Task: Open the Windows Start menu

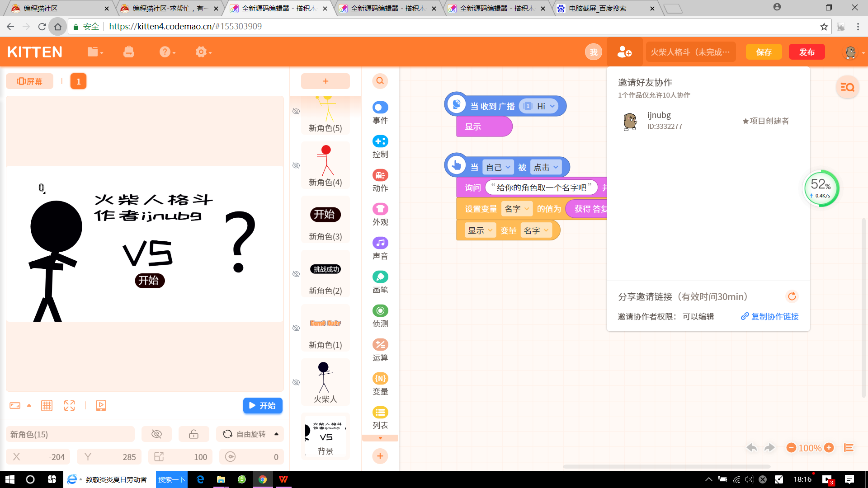Action: (9, 479)
